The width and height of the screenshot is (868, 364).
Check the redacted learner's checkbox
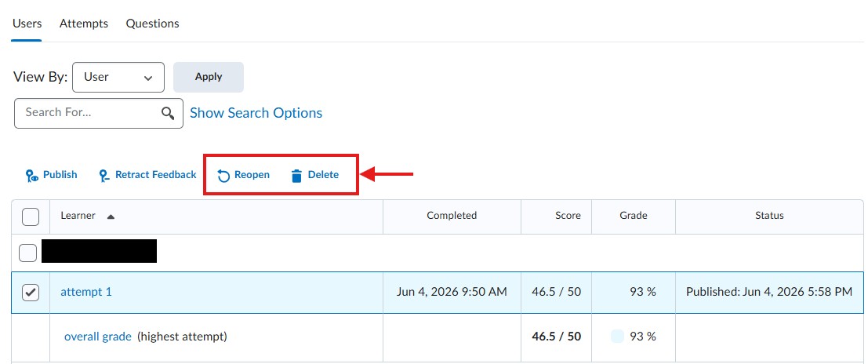click(x=27, y=253)
